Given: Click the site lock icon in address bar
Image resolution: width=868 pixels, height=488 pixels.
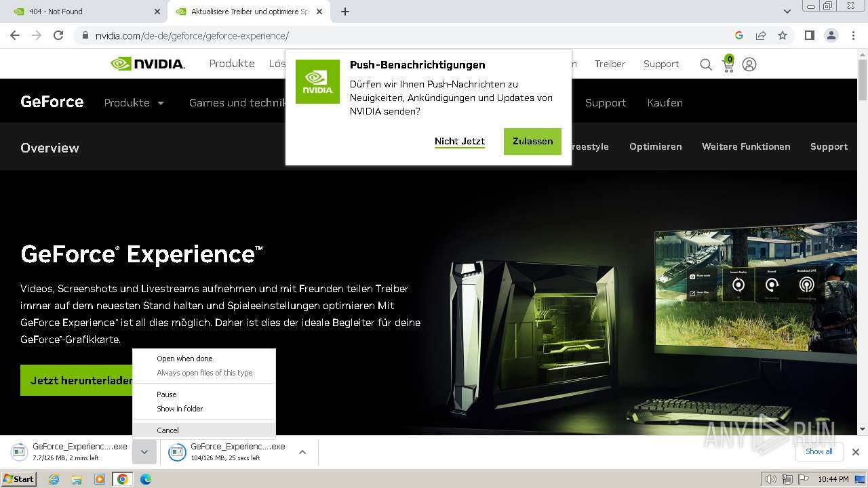Looking at the screenshot, I should click(x=85, y=36).
